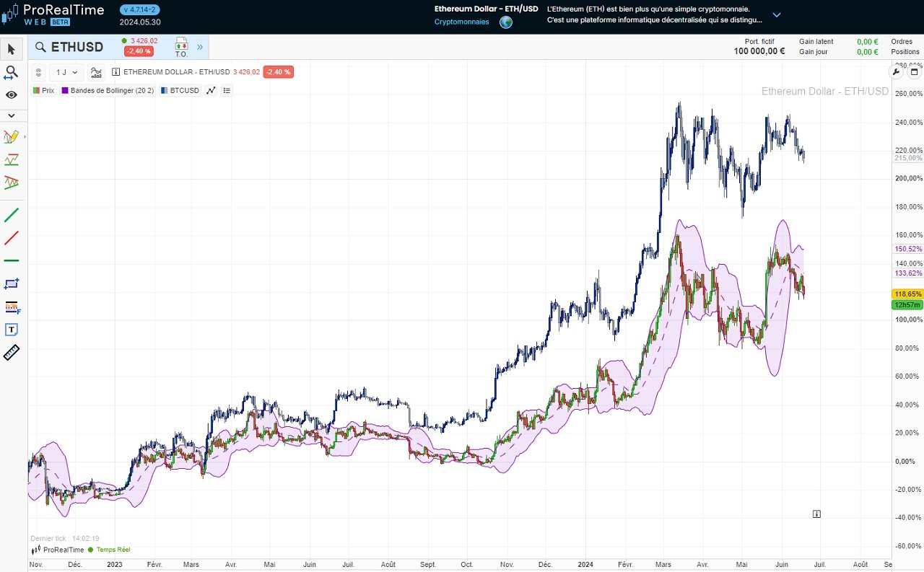Click the ProRealTime Web logo
The height and width of the screenshot is (572, 924).
(x=53, y=14)
